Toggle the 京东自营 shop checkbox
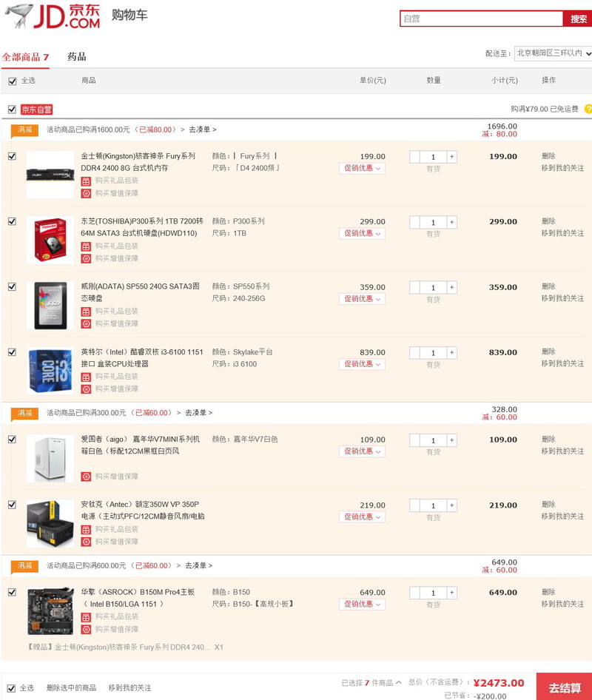 12,110
